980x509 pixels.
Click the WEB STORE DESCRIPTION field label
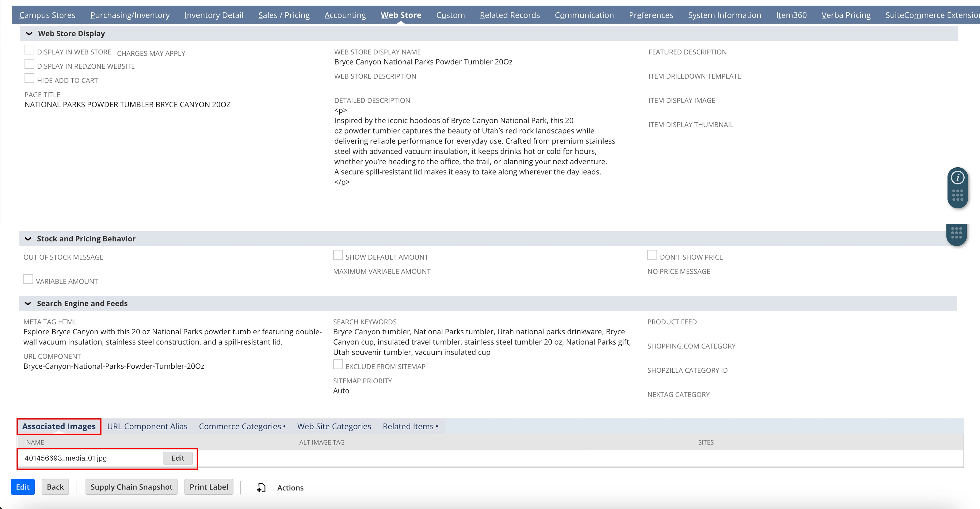[x=375, y=76]
